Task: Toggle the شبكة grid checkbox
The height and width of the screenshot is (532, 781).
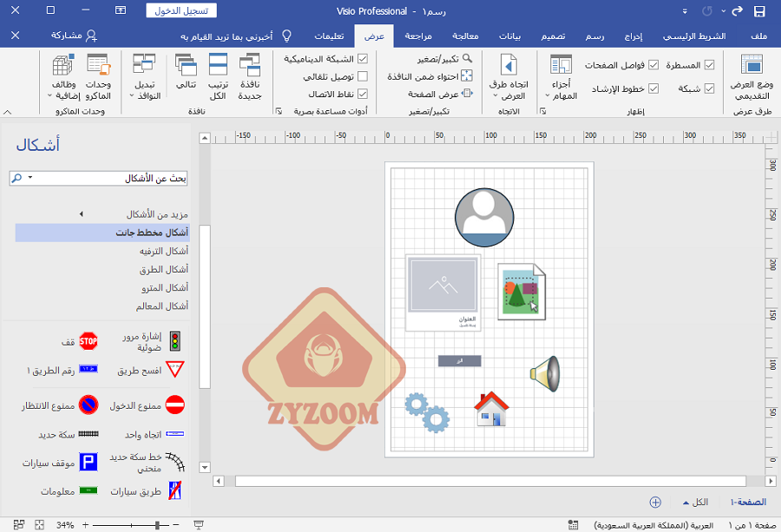Action: tap(710, 89)
